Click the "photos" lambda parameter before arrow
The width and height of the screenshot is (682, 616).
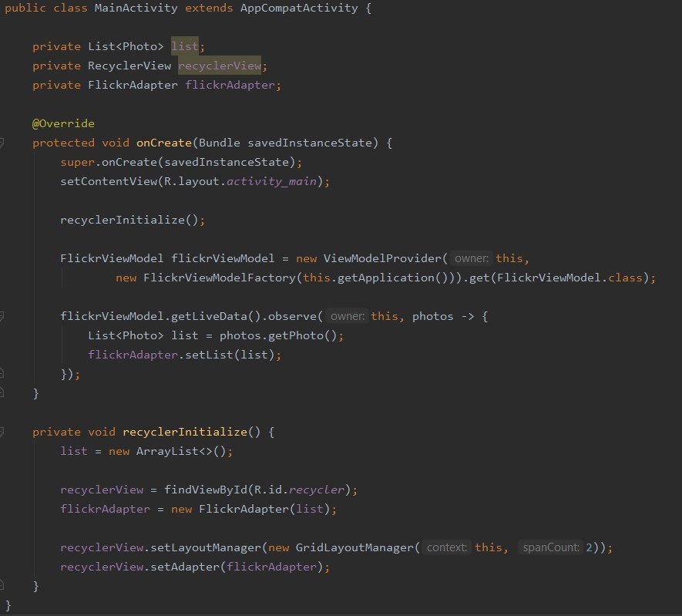tap(433, 316)
